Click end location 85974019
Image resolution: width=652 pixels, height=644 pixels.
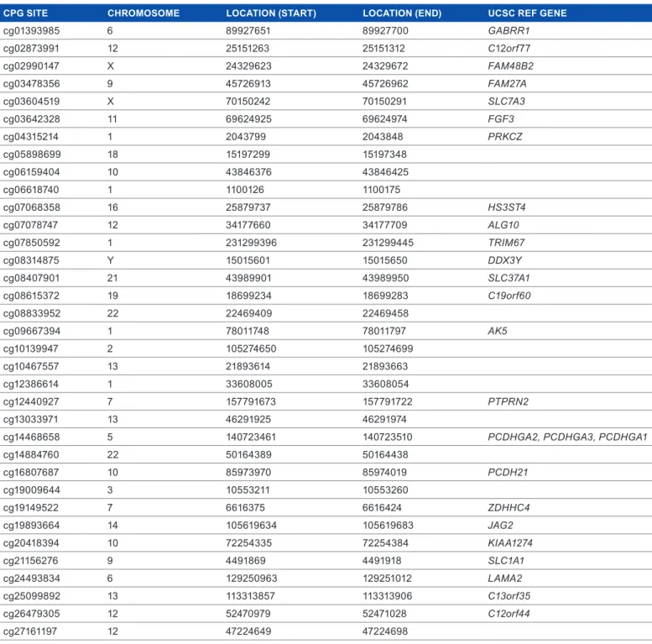click(384, 472)
